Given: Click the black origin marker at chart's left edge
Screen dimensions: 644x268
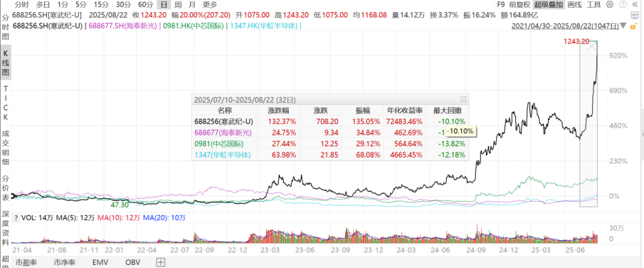Looking at the screenshot, I should tap(13, 197).
